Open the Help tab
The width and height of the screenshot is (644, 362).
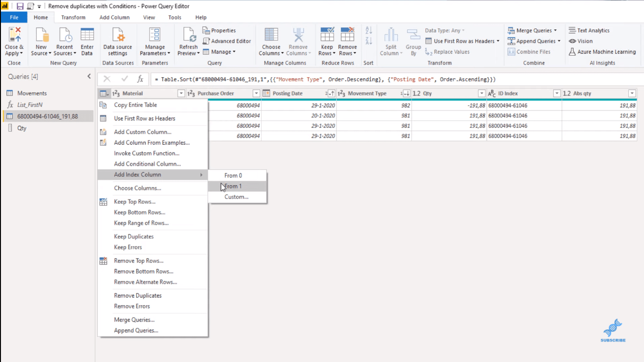coord(201,17)
